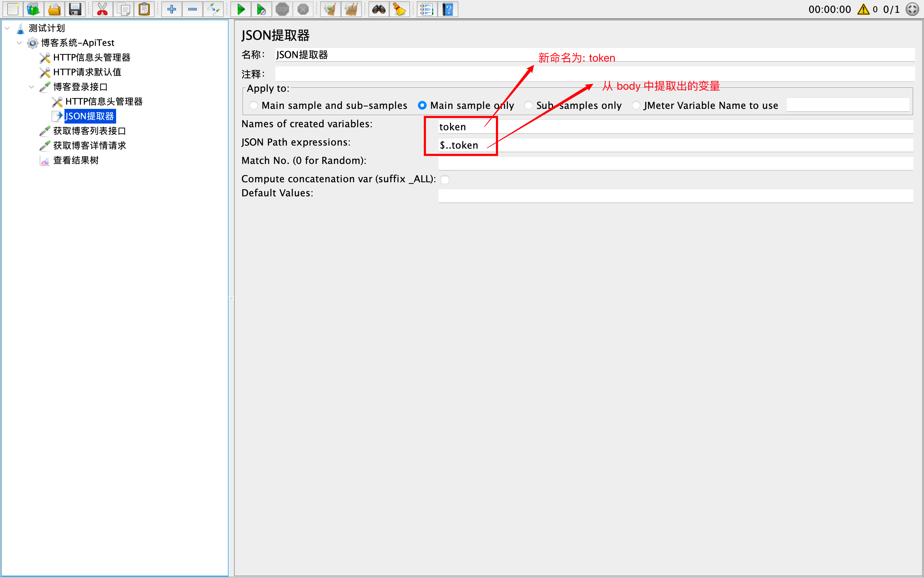Save the test plan with floppy icon

click(x=75, y=9)
